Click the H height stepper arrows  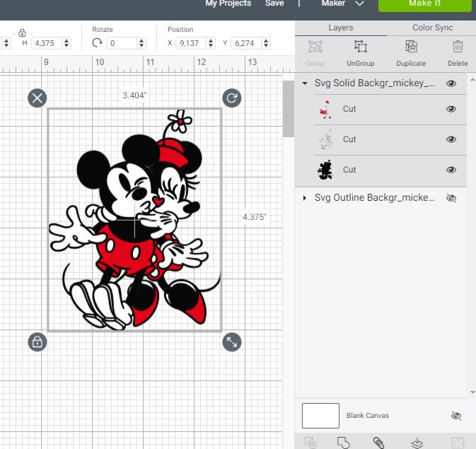click(x=66, y=43)
